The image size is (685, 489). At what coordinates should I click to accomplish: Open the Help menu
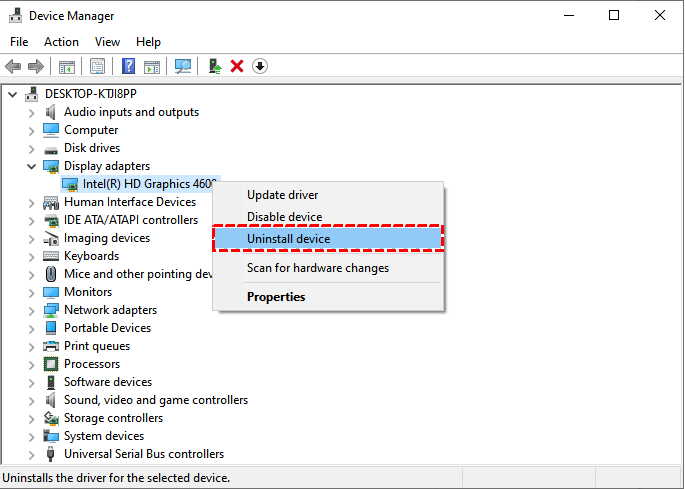click(x=148, y=42)
